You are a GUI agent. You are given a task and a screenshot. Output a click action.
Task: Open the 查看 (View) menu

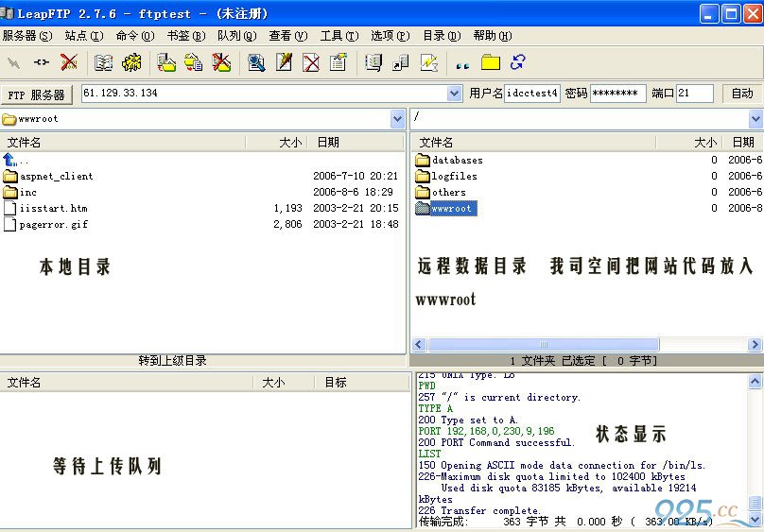(288, 36)
